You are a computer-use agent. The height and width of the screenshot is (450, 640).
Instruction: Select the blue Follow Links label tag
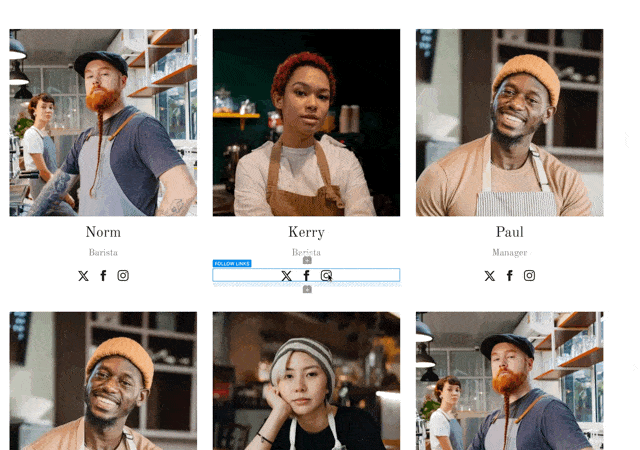[x=232, y=264]
